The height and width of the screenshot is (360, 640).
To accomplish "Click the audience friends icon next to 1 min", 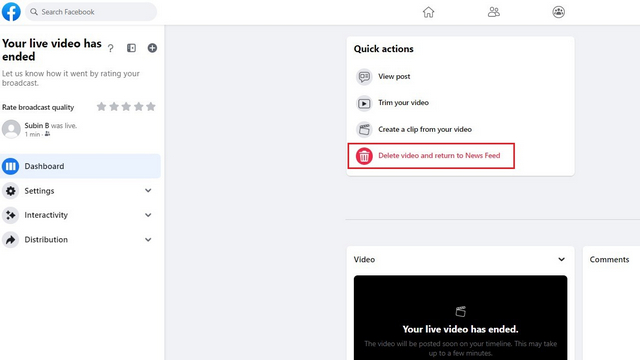I will click(47, 134).
